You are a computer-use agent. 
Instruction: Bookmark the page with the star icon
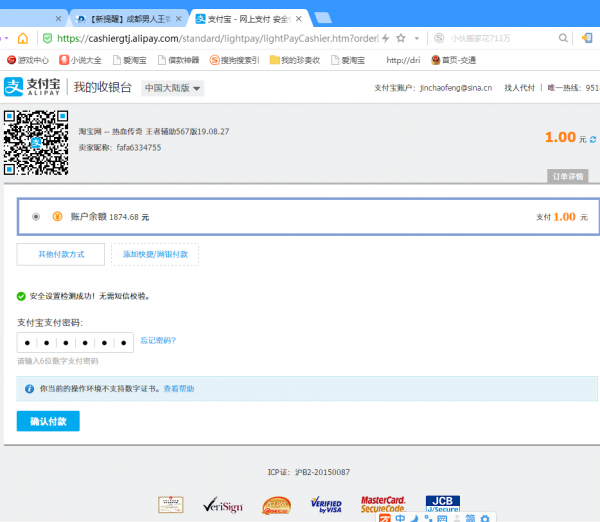[x=401, y=38]
